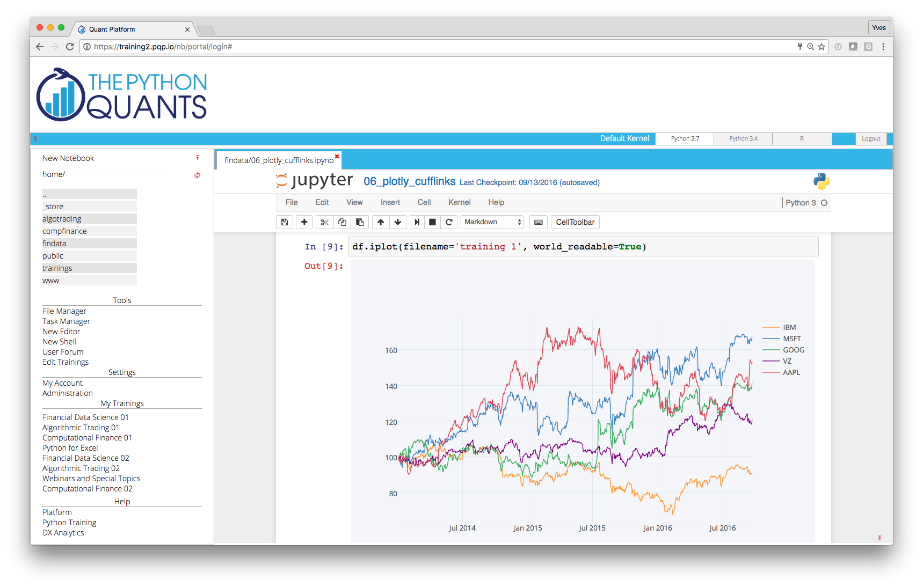Open Chrome three-dot menu
The width and height of the screenshot is (923, 588).
click(x=883, y=47)
